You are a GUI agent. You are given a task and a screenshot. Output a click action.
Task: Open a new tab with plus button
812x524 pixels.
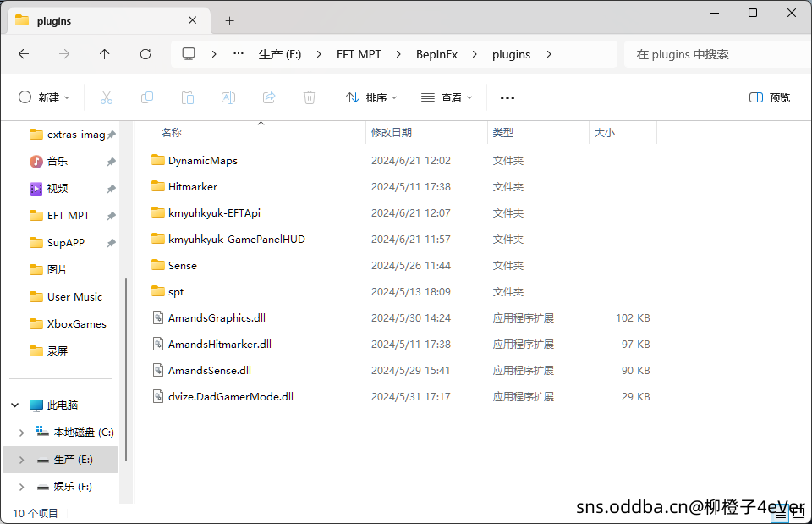pyautogui.click(x=229, y=21)
